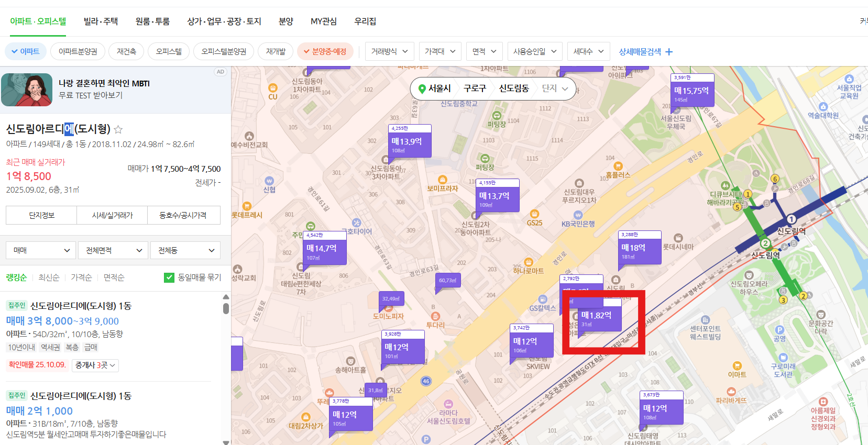Toggle the 재건축 filter chip
Viewport: 868px width, 445px height.
tap(126, 51)
